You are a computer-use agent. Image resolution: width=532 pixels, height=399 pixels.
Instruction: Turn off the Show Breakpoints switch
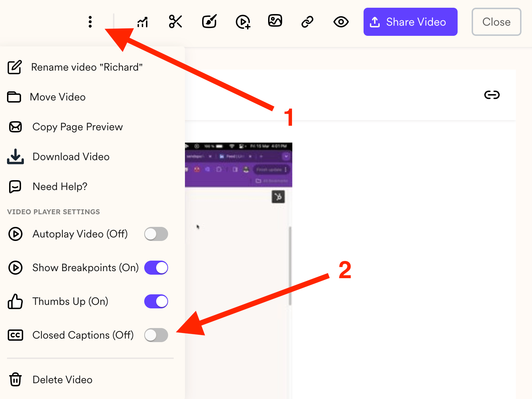click(x=156, y=268)
